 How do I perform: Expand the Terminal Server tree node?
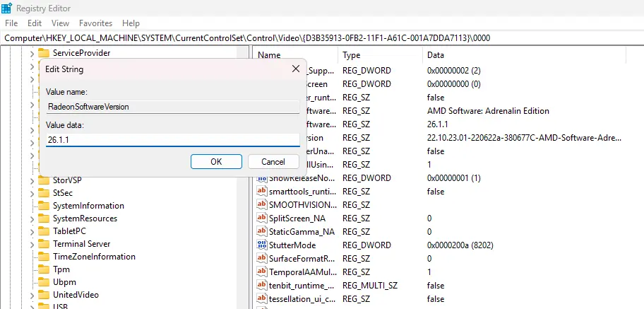32,245
